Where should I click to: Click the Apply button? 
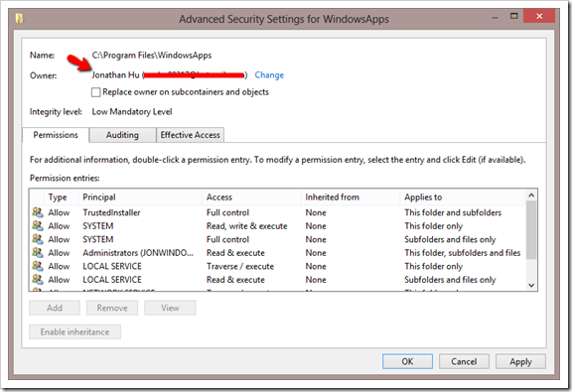click(x=520, y=361)
